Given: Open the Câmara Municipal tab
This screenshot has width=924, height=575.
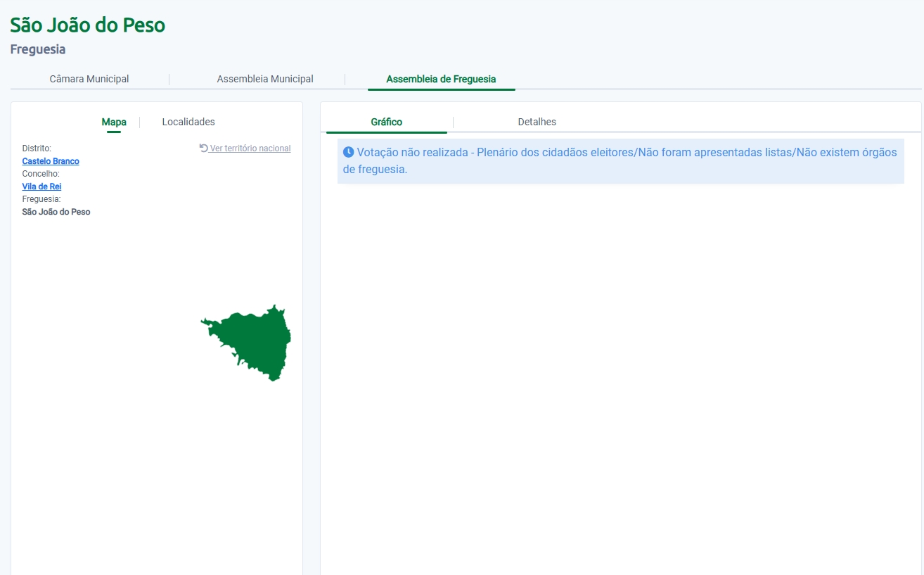Looking at the screenshot, I should pyautogui.click(x=89, y=80).
